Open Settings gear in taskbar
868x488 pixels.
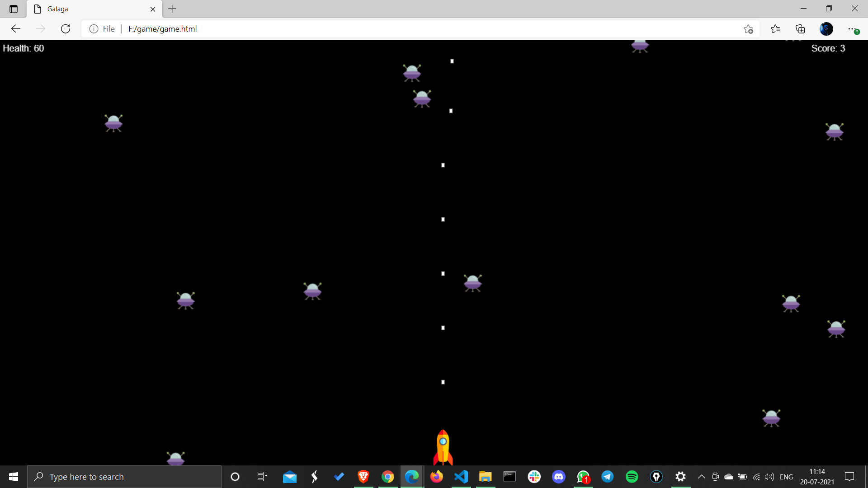pos(680,477)
